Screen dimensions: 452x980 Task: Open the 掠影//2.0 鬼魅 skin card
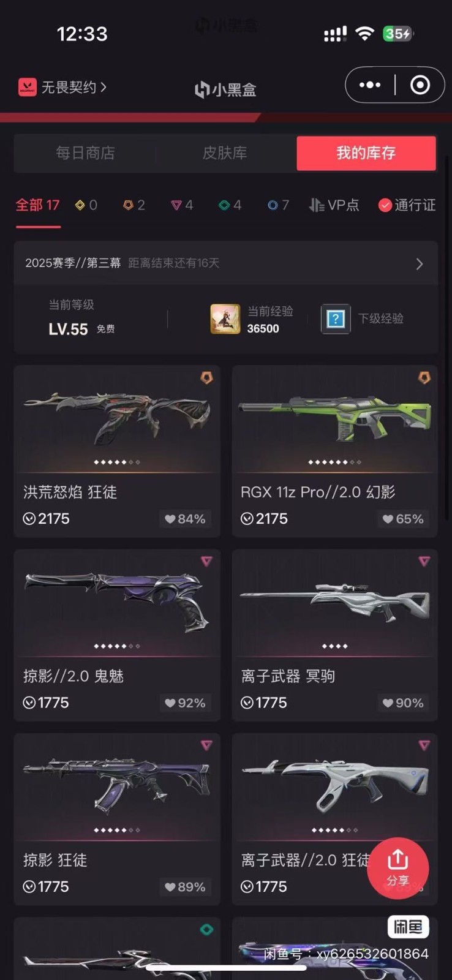coord(117,635)
